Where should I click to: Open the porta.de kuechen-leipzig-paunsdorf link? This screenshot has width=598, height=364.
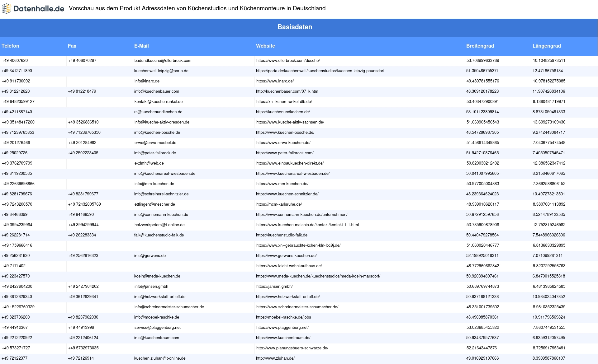tap(320, 71)
